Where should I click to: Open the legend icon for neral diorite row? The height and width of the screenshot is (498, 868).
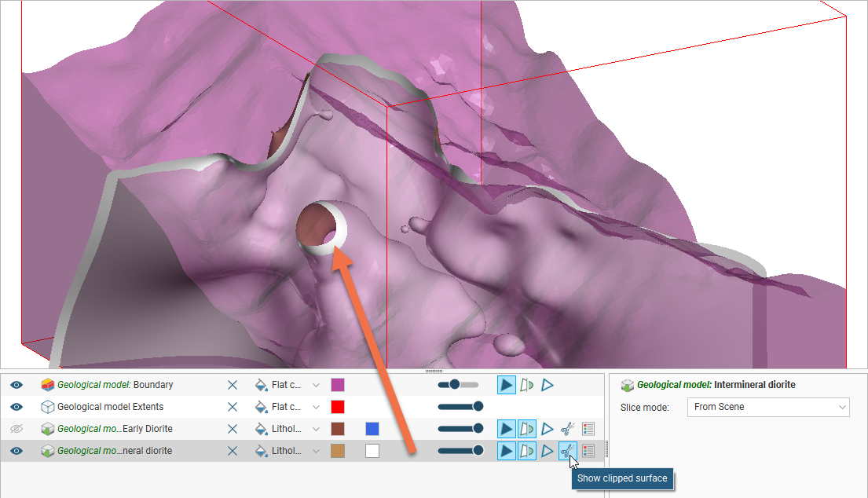pyautogui.click(x=588, y=451)
